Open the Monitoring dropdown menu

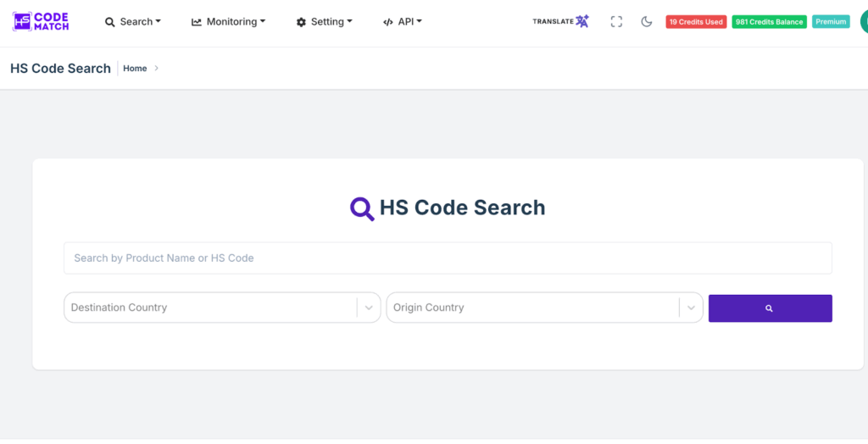coord(228,22)
